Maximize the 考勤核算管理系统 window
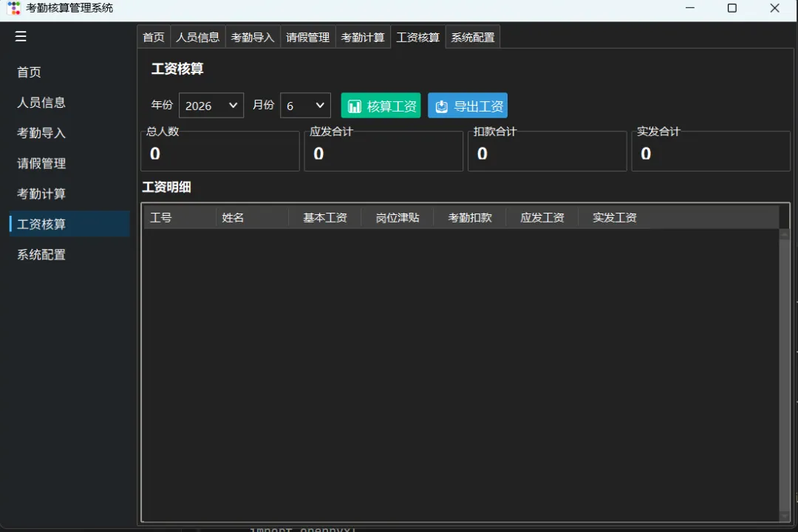The height and width of the screenshot is (532, 798). [x=731, y=7]
